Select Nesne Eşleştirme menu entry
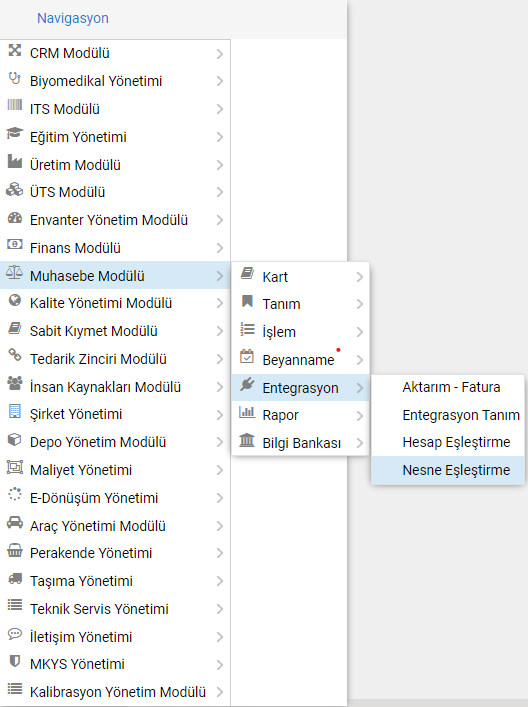Screen dimensions: 528x707 coord(448,470)
